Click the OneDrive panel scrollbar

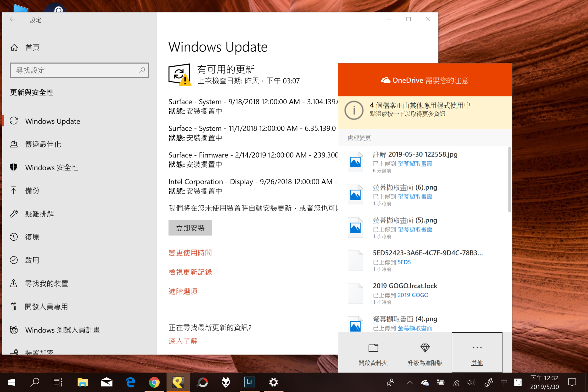tap(510, 179)
